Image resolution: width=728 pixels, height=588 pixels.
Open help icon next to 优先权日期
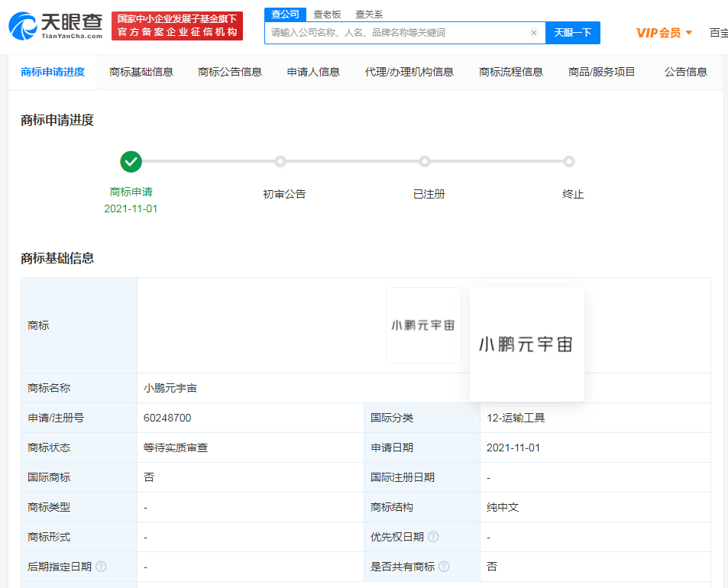point(432,537)
